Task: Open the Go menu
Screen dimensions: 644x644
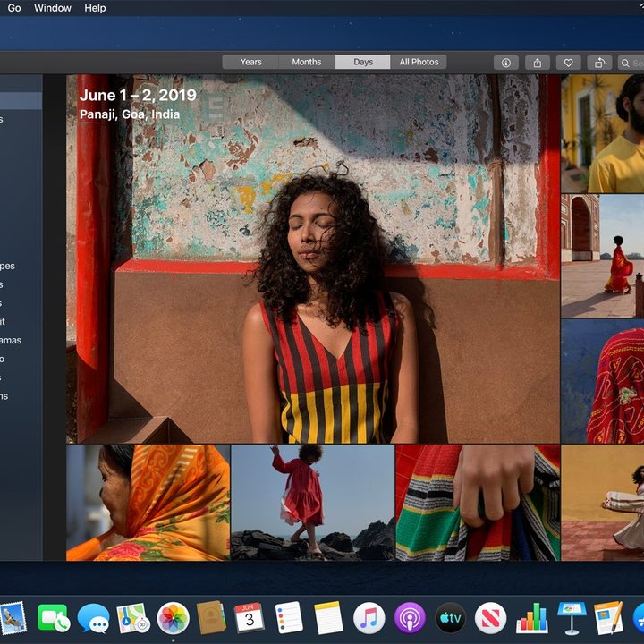Action: pos(14,8)
